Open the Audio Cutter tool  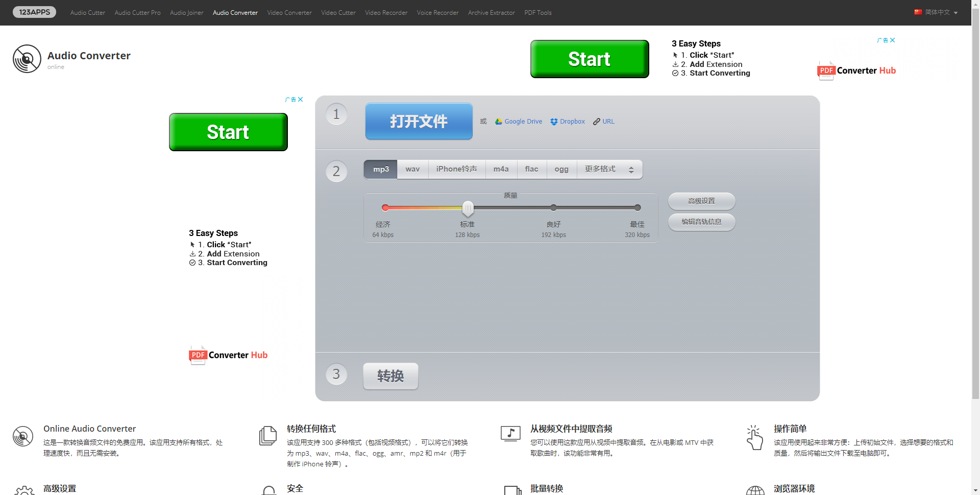pyautogui.click(x=88, y=13)
